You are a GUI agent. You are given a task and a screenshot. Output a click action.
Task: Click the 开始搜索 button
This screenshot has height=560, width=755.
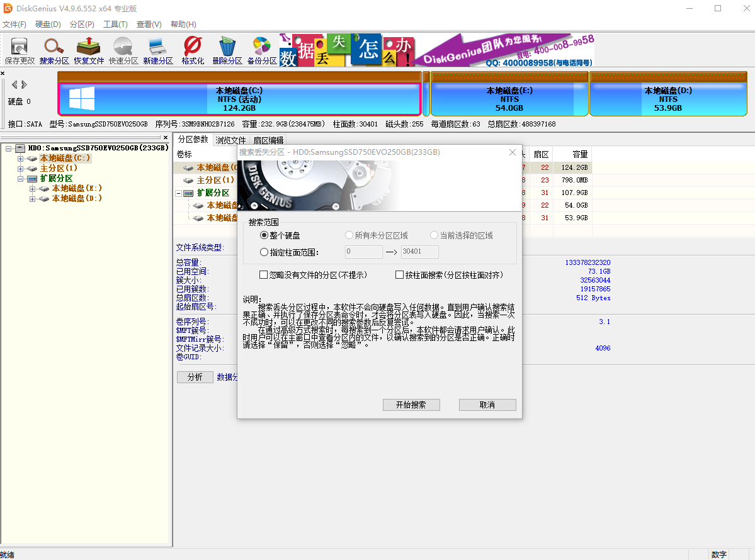pos(411,405)
